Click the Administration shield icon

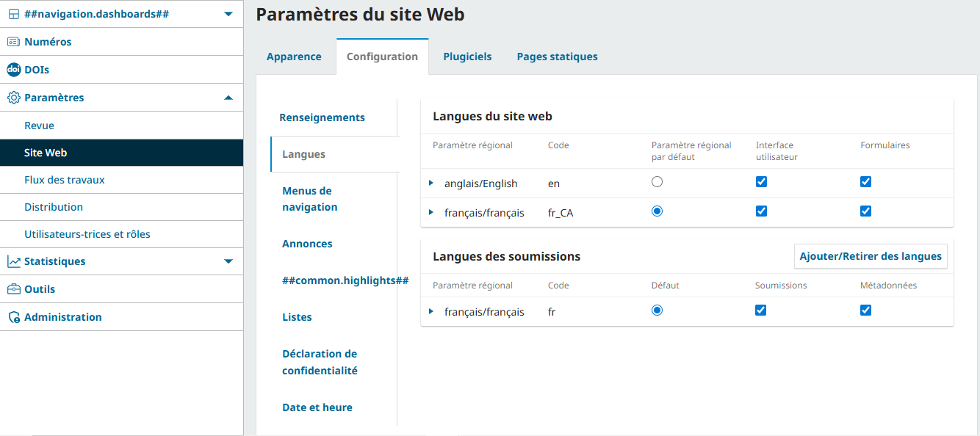(13, 317)
